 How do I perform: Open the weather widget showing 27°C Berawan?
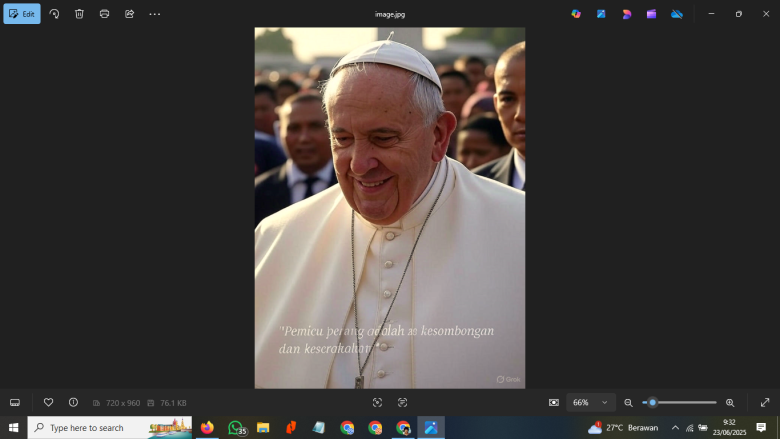pos(623,428)
